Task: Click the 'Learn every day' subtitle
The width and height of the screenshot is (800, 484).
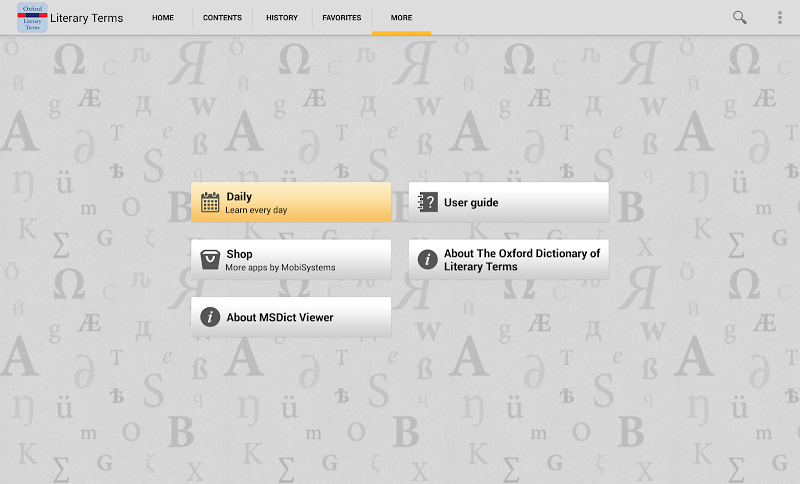Action: [x=256, y=210]
